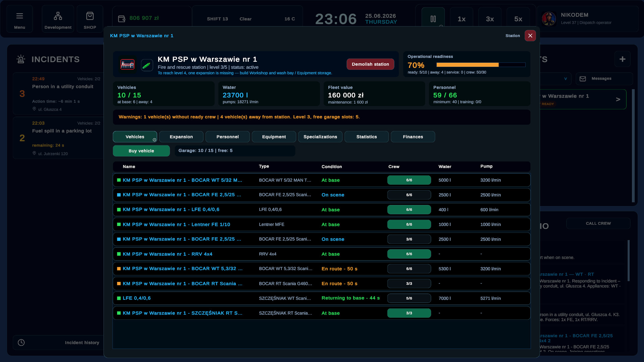The width and height of the screenshot is (644, 362).
Task: Click the plus add button
Action: [622, 59]
